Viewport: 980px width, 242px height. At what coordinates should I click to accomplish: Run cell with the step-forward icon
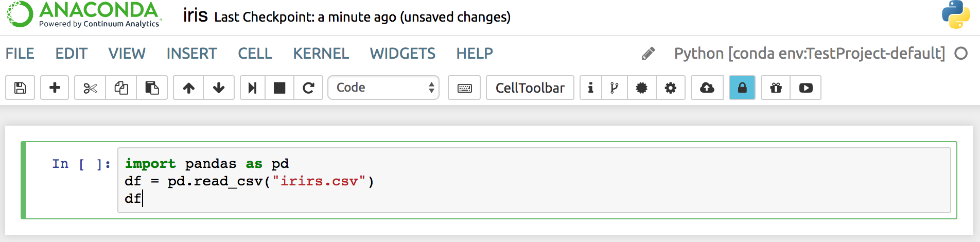(252, 88)
